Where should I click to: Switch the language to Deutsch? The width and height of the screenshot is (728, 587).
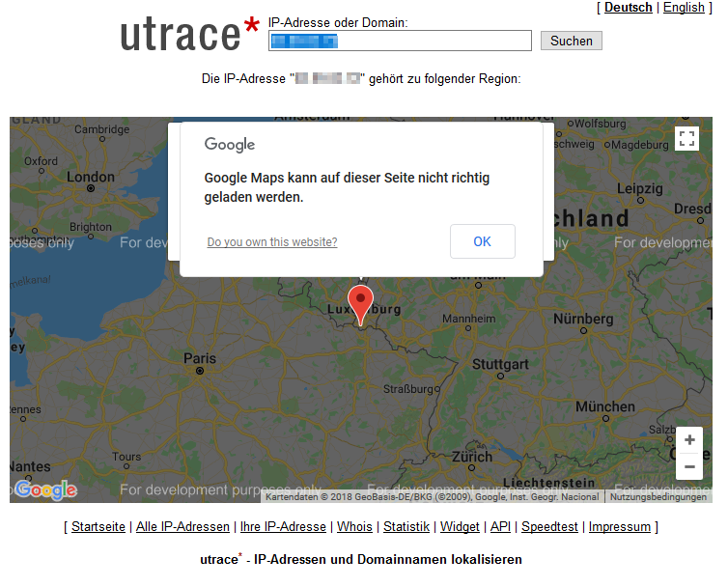[628, 8]
